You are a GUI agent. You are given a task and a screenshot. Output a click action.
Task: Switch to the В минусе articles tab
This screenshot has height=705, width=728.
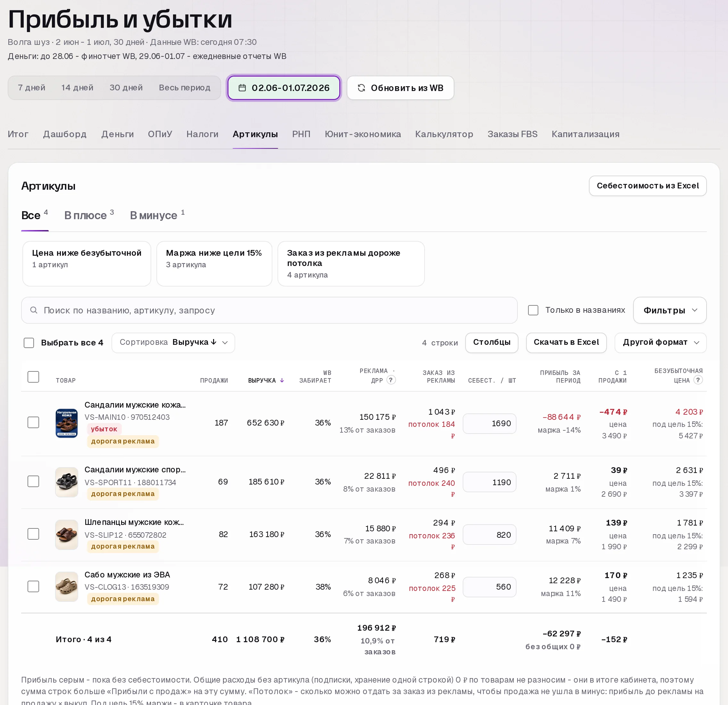coord(157,215)
